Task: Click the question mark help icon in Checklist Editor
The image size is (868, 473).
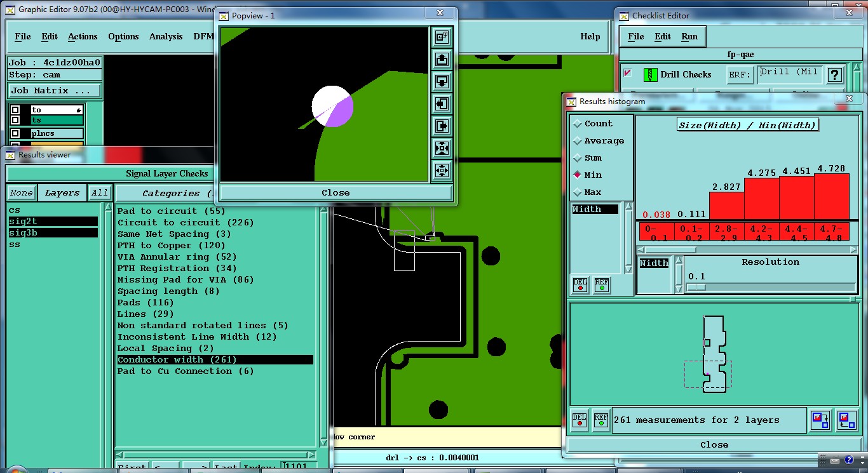Action: pos(835,75)
